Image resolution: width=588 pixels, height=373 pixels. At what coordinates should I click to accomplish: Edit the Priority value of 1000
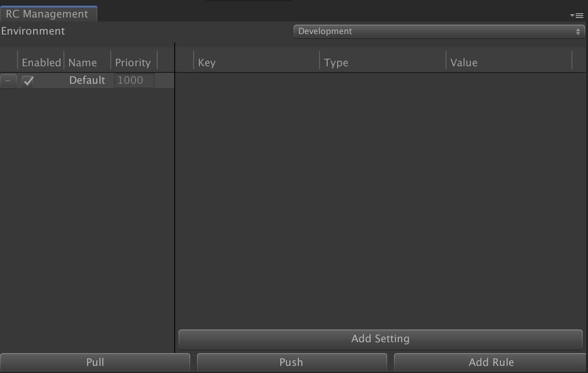click(x=133, y=80)
